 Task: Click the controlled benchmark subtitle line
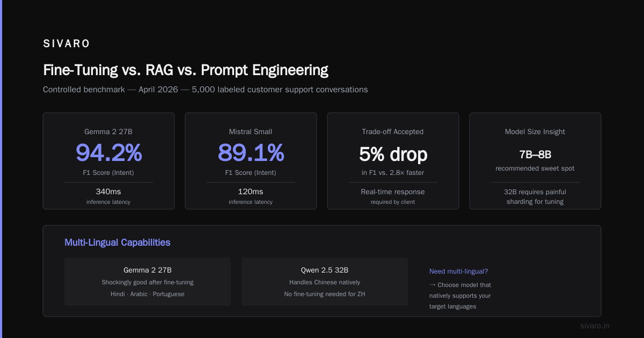coord(206,90)
